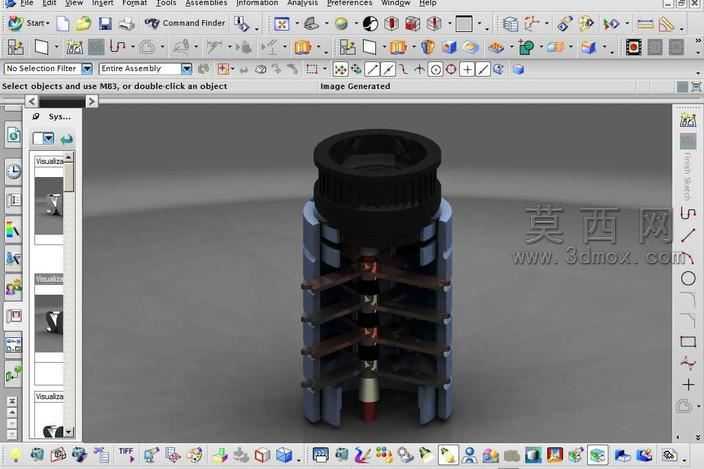
Task: Enable the red arc center snap icon
Action: tap(451, 70)
